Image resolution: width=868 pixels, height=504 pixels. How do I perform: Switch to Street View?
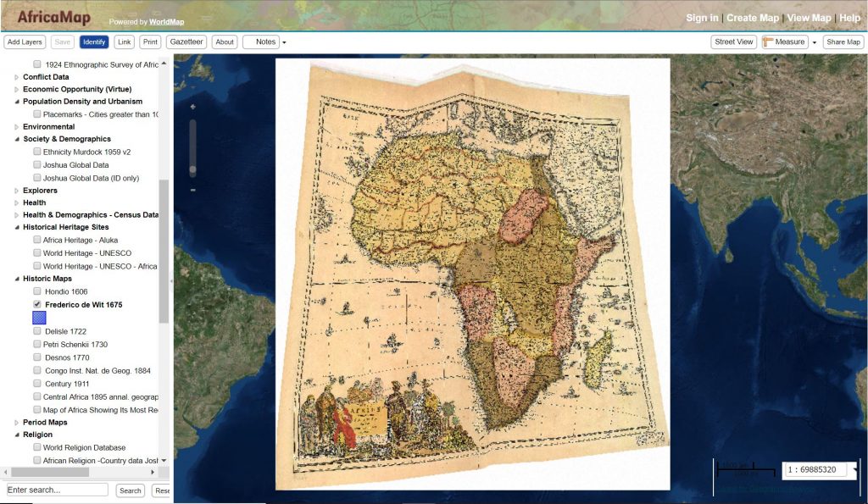pyautogui.click(x=733, y=42)
